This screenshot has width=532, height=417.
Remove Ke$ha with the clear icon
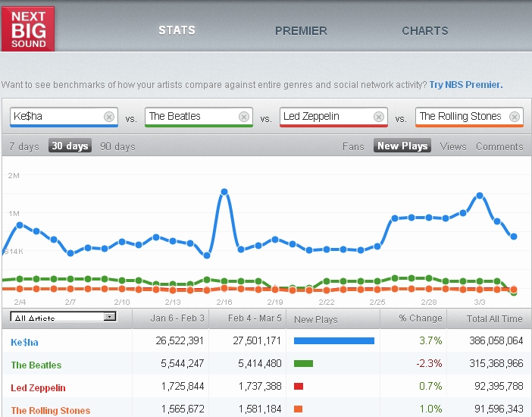click(x=109, y=117)
